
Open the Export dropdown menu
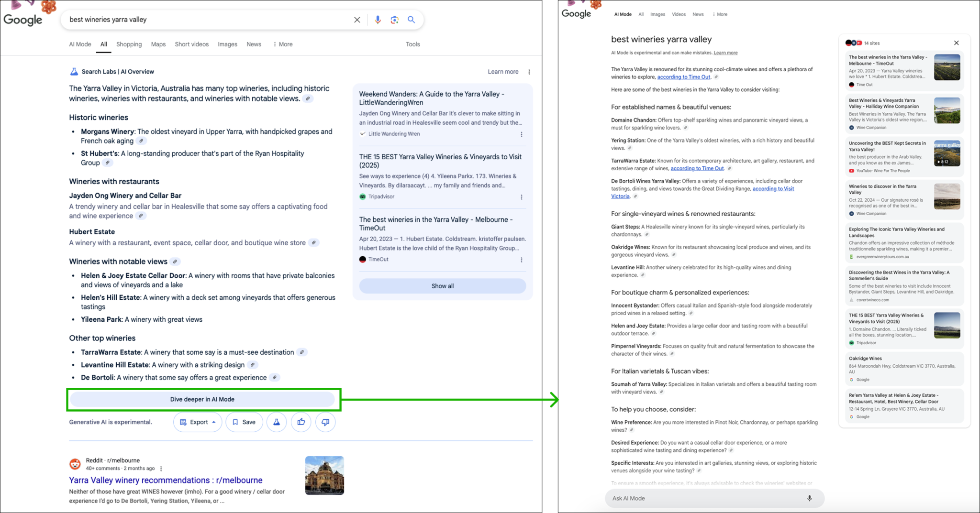click(198, 422)
